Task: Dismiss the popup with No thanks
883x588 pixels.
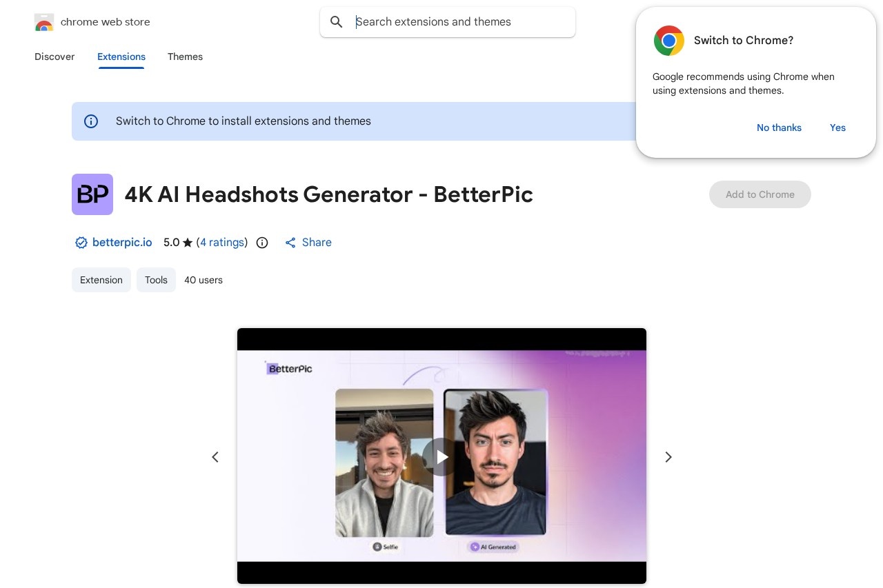Action: tap(779, 128)
